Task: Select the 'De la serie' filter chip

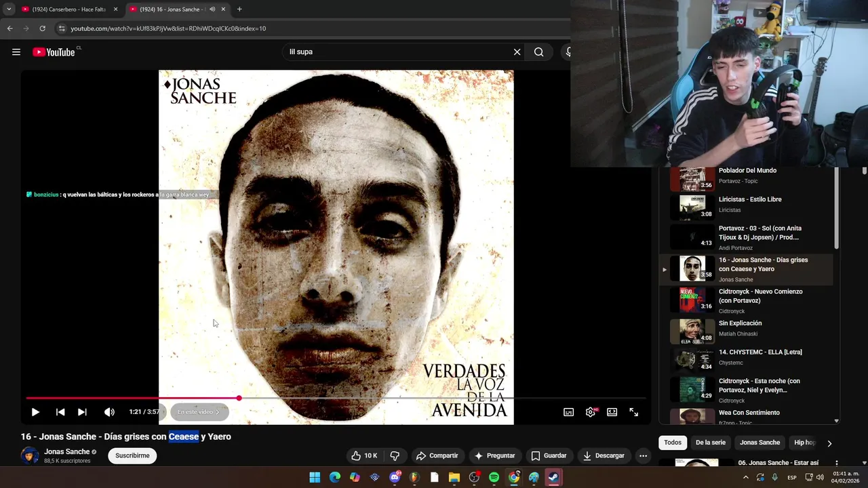Action: pyautogui.click(x=710, y=443)
